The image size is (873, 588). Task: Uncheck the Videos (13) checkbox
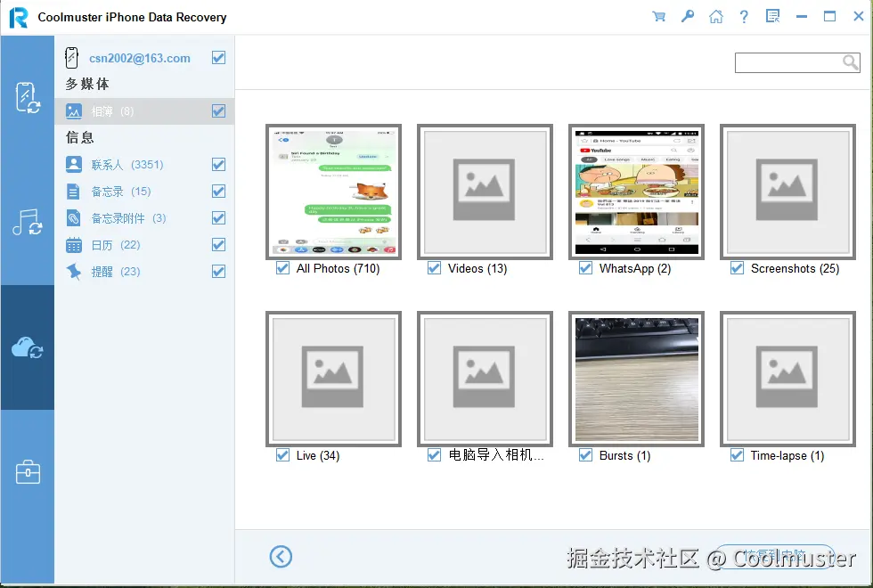[434, 268]
